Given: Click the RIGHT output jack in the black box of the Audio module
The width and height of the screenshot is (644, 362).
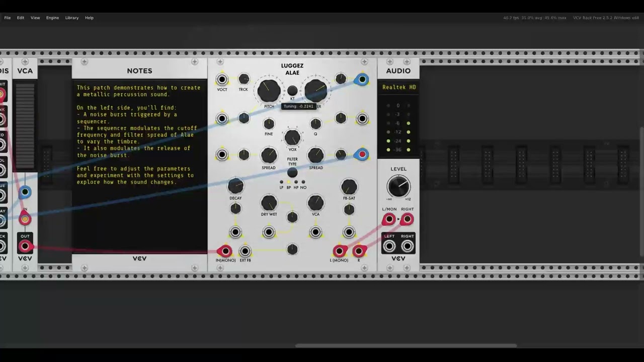Looking at the screenshot, I should click(x=408, y=246).
